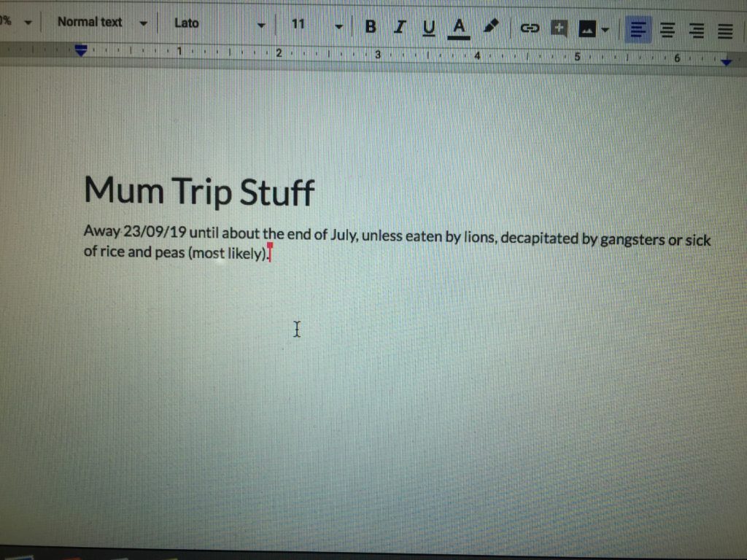This screenshot has width=747, height=560.
Task: Toggle bold formatting
Action: click(371, 27)
